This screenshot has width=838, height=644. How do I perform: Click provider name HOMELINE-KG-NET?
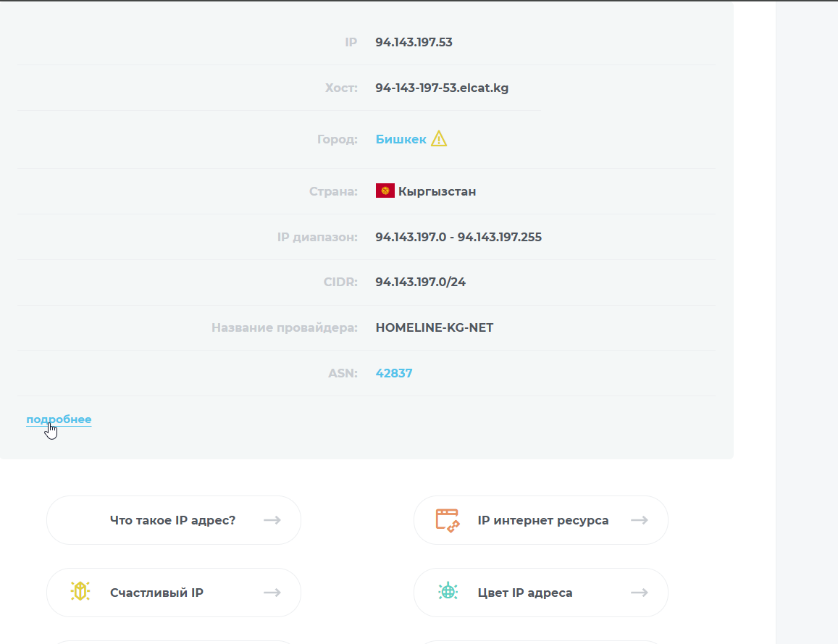(435, 327)
